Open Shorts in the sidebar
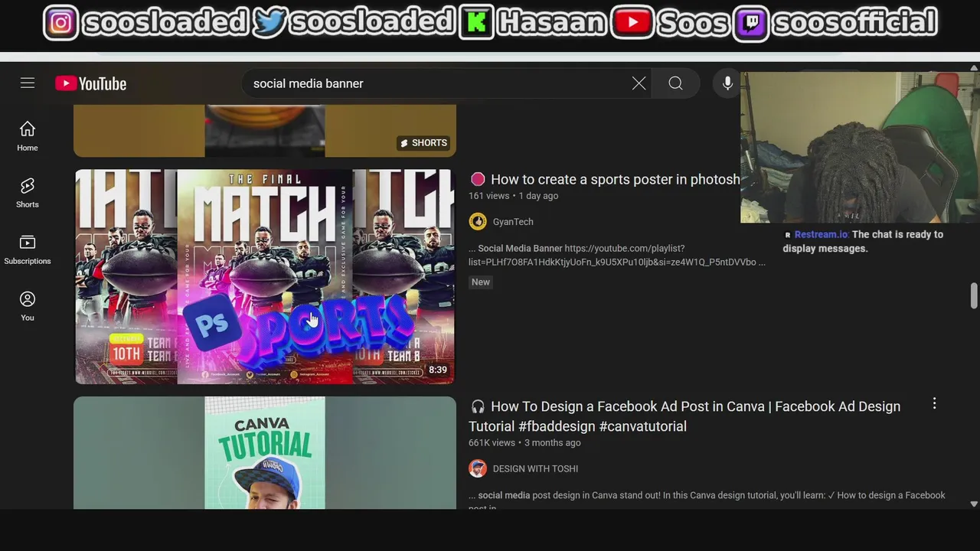The width and height of the screenshot is (980, 551). coord(28,193)
